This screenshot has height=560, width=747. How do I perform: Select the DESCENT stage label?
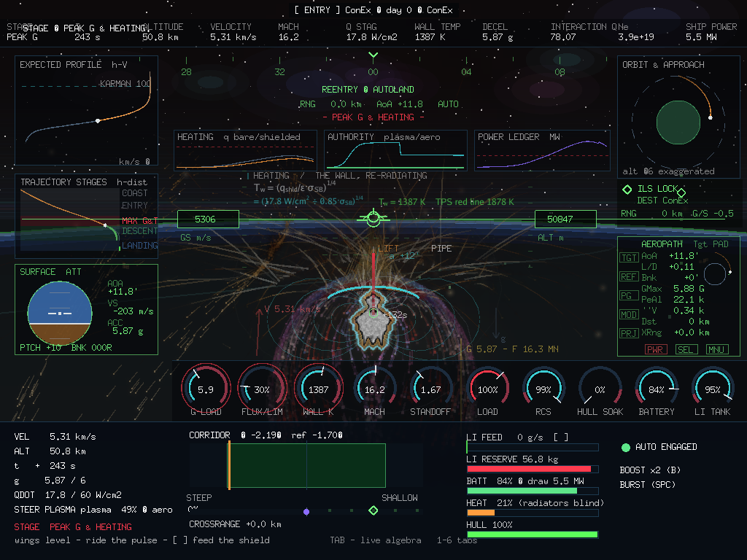pyautogui.click(x=139, y=231)
